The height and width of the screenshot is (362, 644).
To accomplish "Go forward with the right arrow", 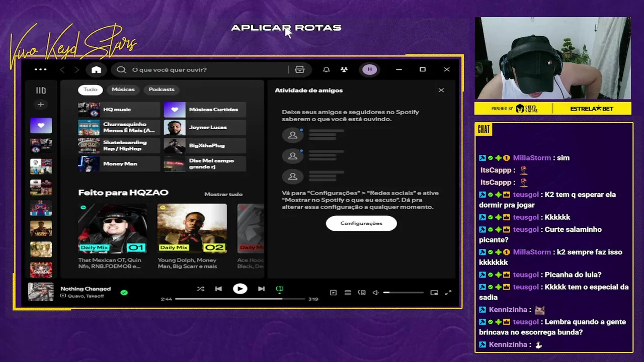I will click(76, 70).
